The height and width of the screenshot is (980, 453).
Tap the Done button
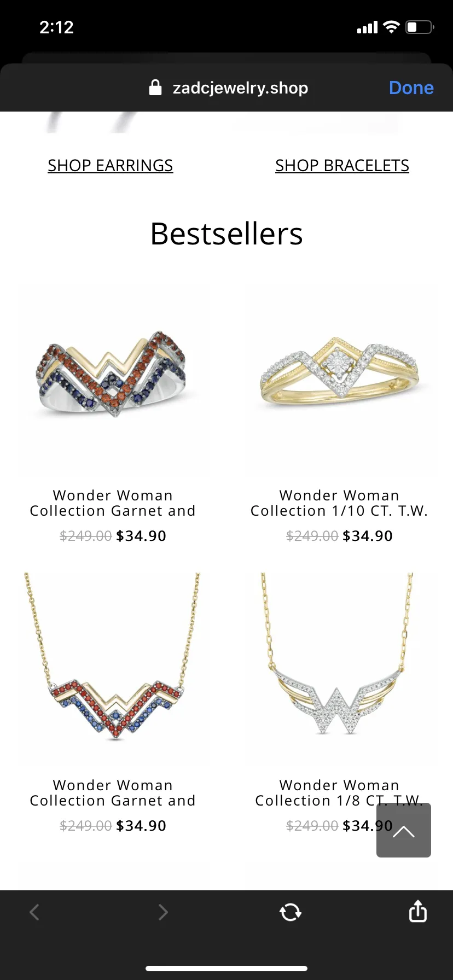pos(411,87)
